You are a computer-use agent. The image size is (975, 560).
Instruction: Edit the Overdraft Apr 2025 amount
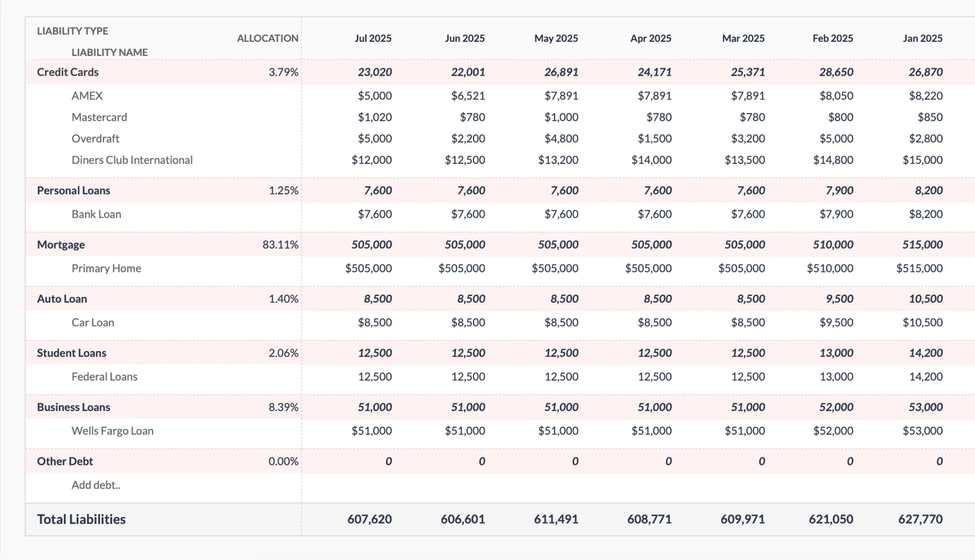tap(656, 138)
